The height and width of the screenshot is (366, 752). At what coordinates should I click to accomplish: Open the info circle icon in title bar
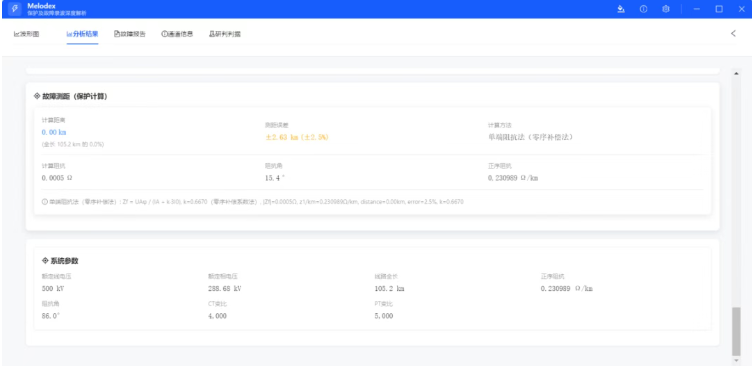pyautogui.click(x=644, y=9)
